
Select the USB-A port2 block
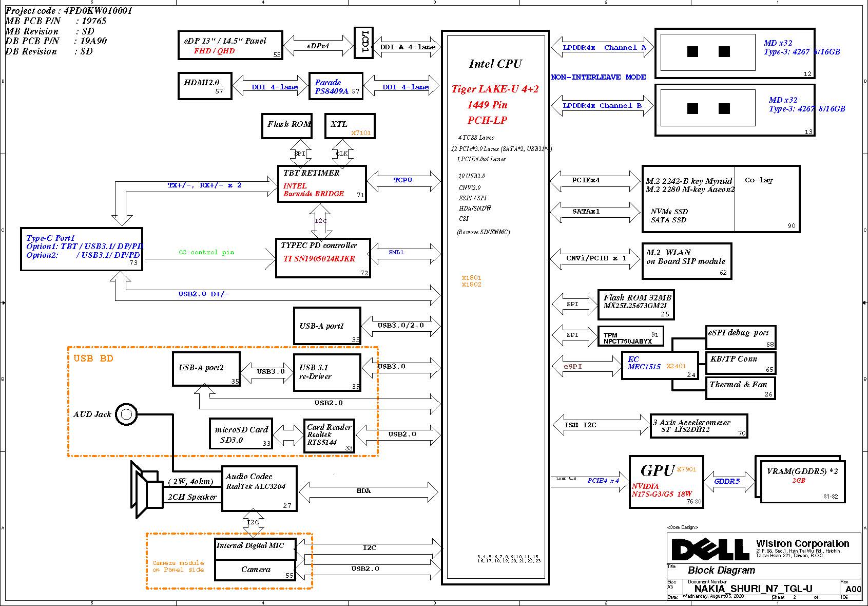206,369
